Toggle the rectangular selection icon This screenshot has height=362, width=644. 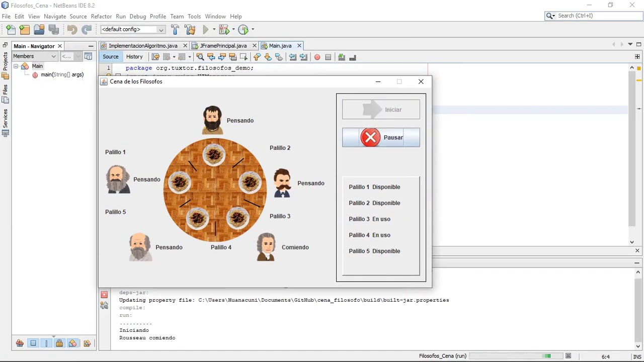tap(244, 57)
